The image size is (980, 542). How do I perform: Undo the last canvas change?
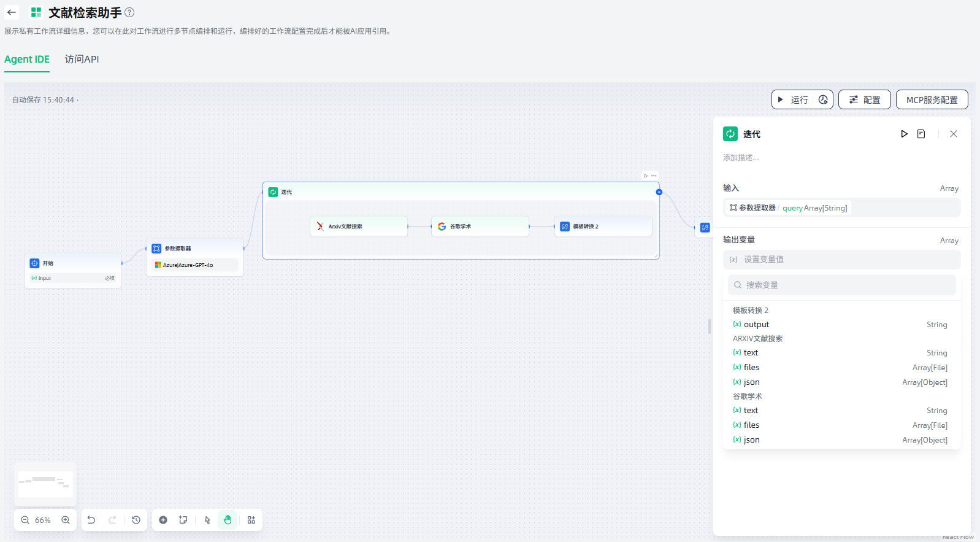tap(91, 520)
